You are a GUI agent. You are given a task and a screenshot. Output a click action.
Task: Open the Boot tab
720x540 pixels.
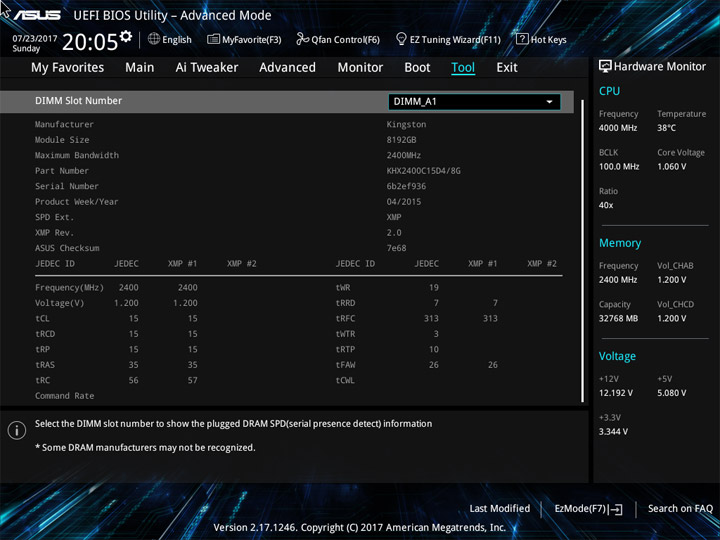coord(417,68)
